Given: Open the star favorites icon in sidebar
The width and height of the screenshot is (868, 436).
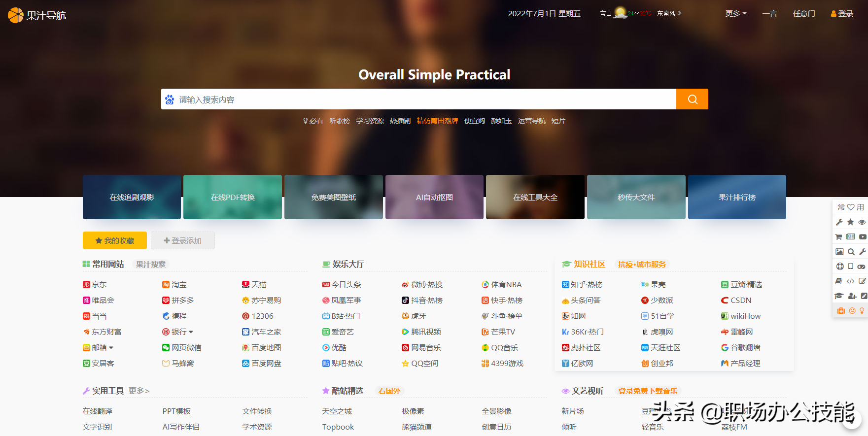Looking at the screenshot, I should point(851,222).
